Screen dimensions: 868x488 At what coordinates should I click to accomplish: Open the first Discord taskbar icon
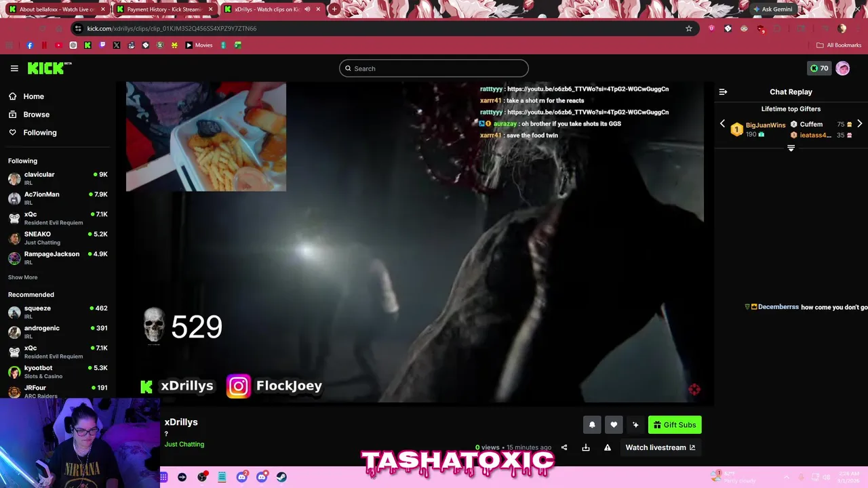tap(242, 477)
